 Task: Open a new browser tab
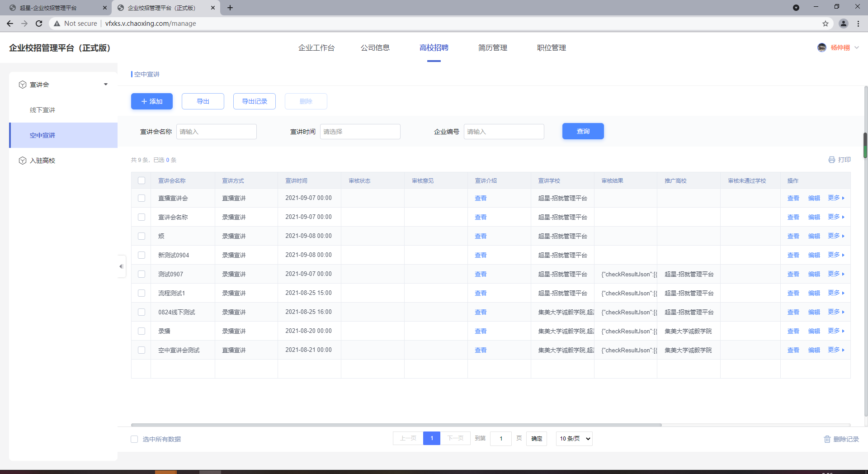(230, 8)
